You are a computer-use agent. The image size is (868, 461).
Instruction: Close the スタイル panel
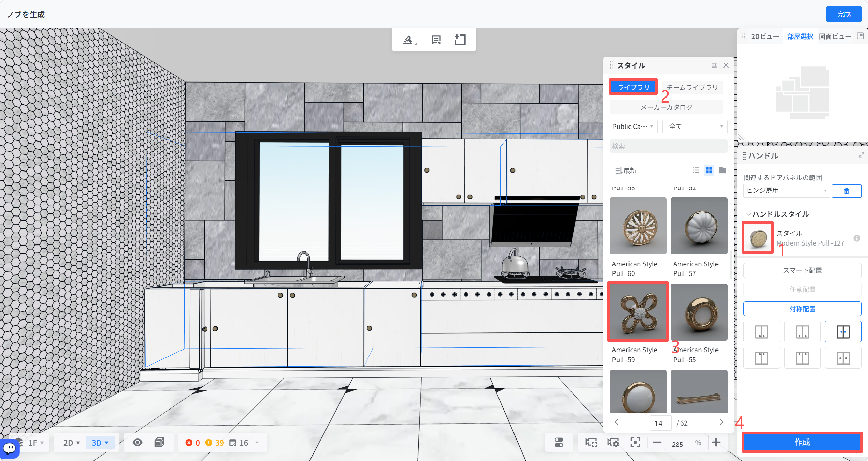(726, 65)
